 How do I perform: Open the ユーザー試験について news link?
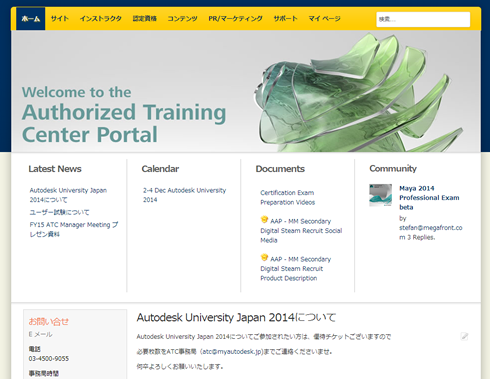(x=59, y=212)
